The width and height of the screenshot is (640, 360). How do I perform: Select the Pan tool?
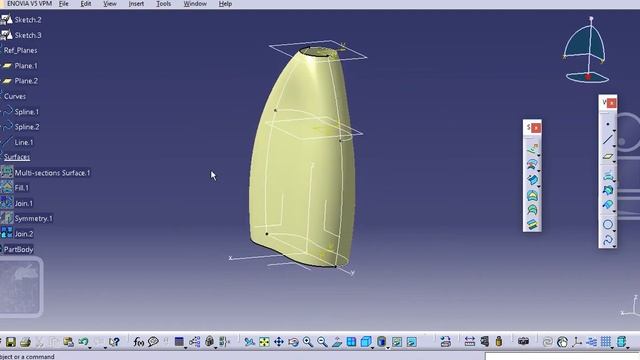point(279,342)
